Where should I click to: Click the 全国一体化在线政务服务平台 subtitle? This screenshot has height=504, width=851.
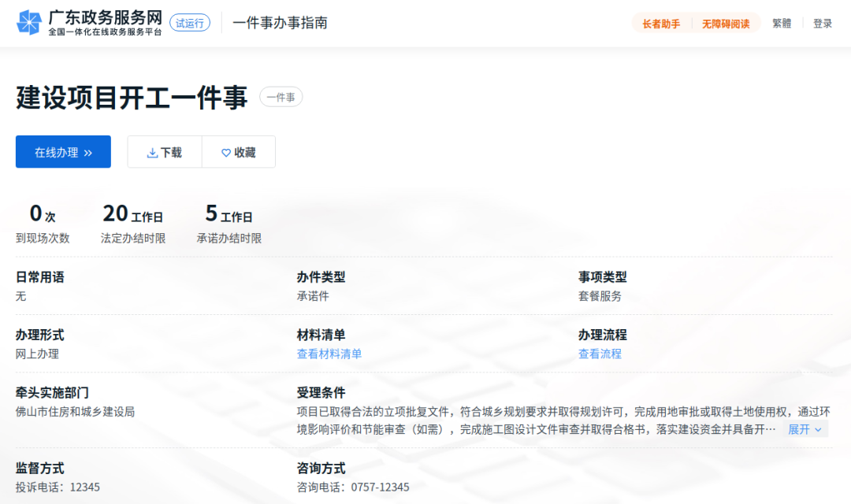point(106,32)
